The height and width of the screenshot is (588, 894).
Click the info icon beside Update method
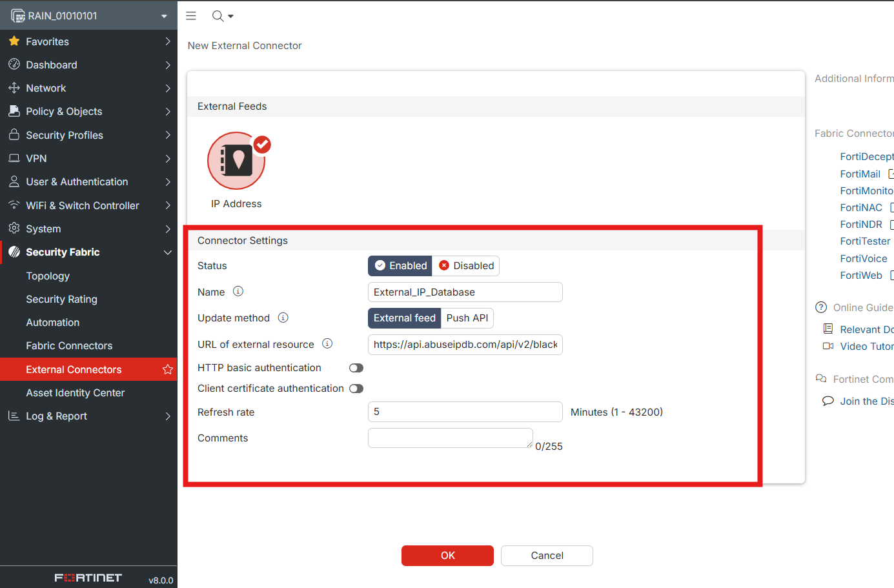point(283,318)
